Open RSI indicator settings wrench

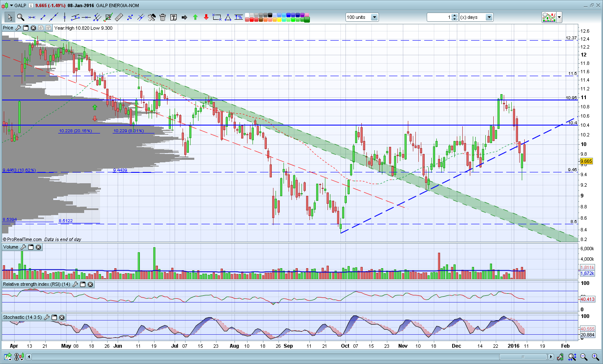[x=75, y=285]
